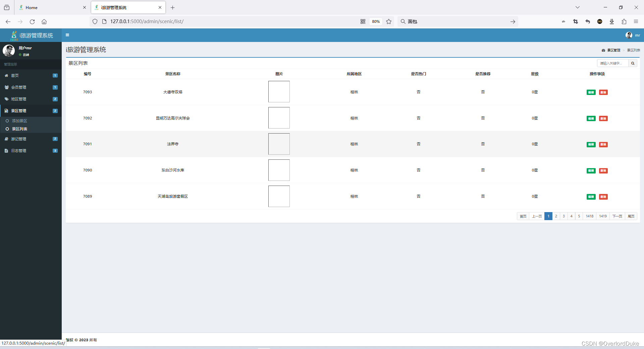The height and width of the screenshot is (349, 644).
Task: Click 删除 for the 法界寺 row
Action: [x=603, y=145]
